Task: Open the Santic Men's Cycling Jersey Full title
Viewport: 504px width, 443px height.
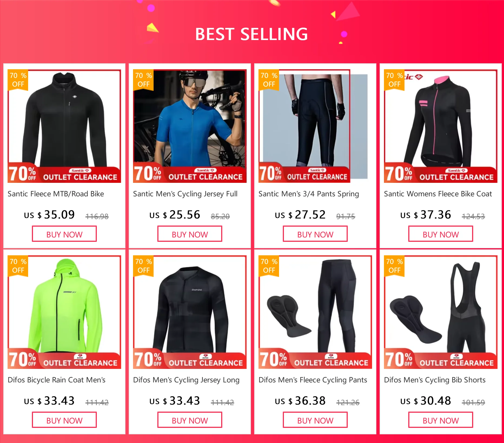Action: (x=185, y=194)
